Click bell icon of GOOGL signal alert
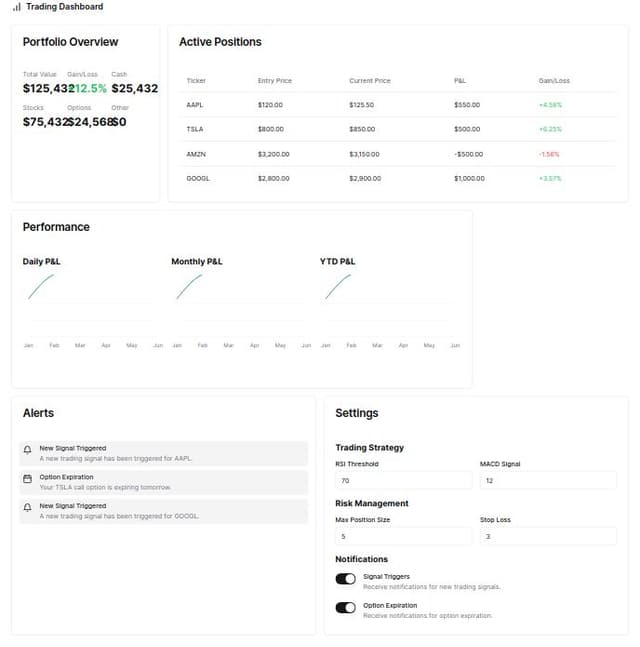This screenshot has height=647, width=640. 27,508
